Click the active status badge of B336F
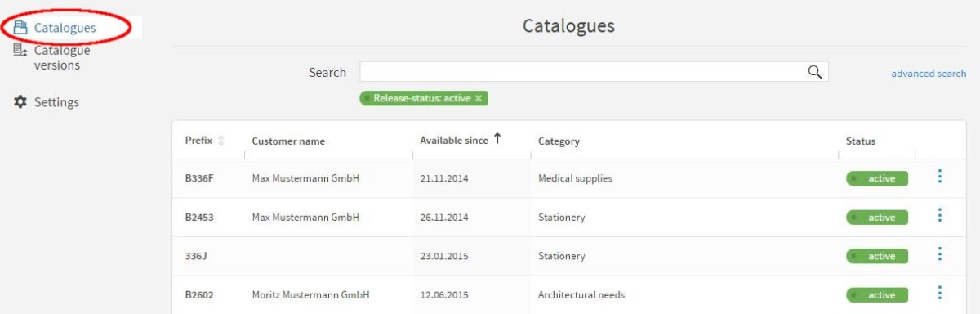This screenshot has height=314, width=980. click(876, 178)
